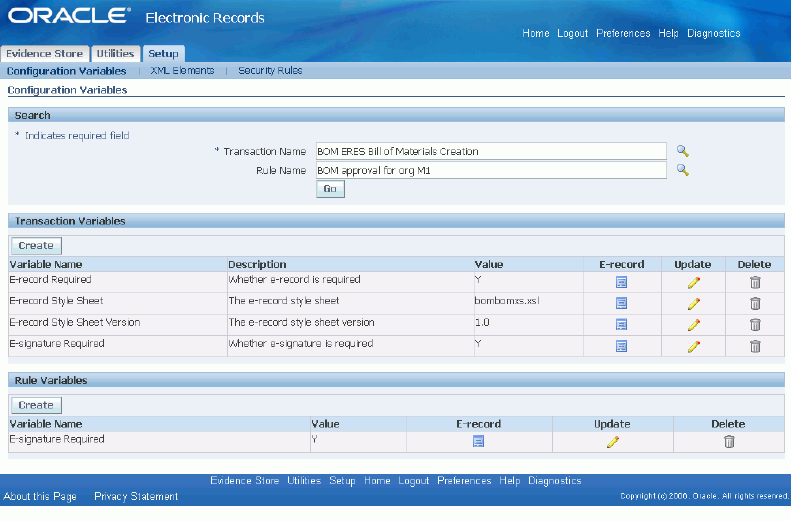Edit E-record Required variable with pencil icon

pos(694,282)
